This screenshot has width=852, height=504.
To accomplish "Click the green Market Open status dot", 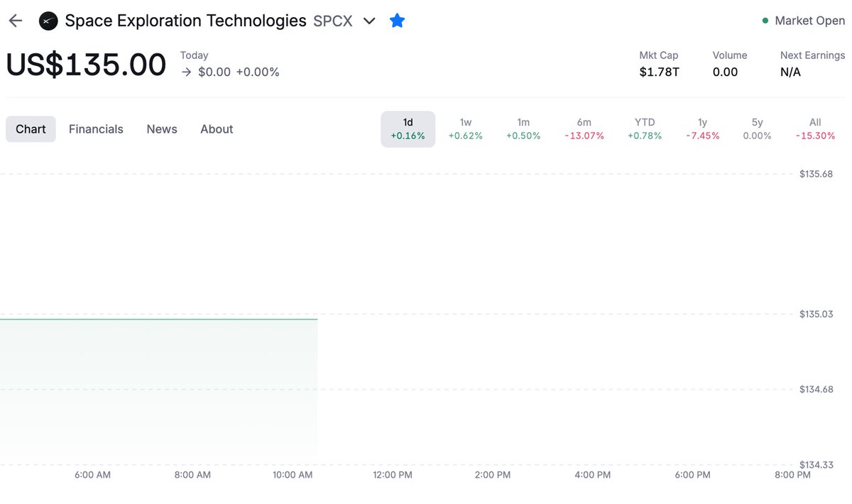I will tap(765, 21).
